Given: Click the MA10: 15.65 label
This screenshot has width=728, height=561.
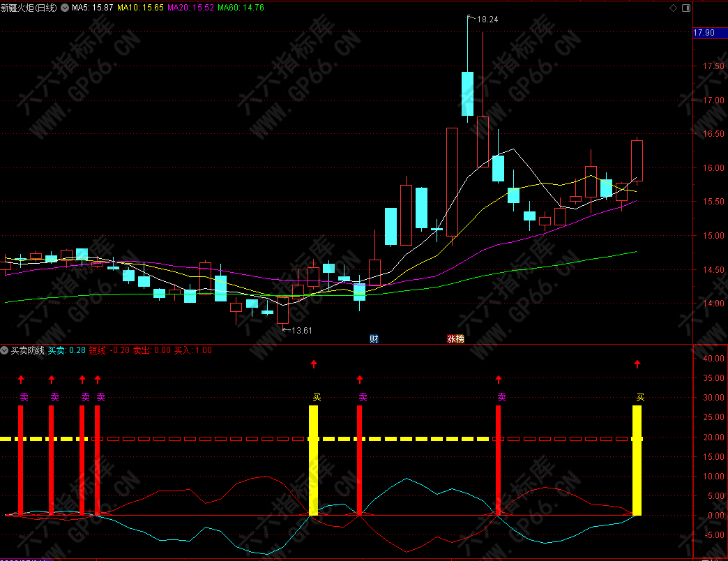Looking at the screenshot, I should click(x=140, y=8).
